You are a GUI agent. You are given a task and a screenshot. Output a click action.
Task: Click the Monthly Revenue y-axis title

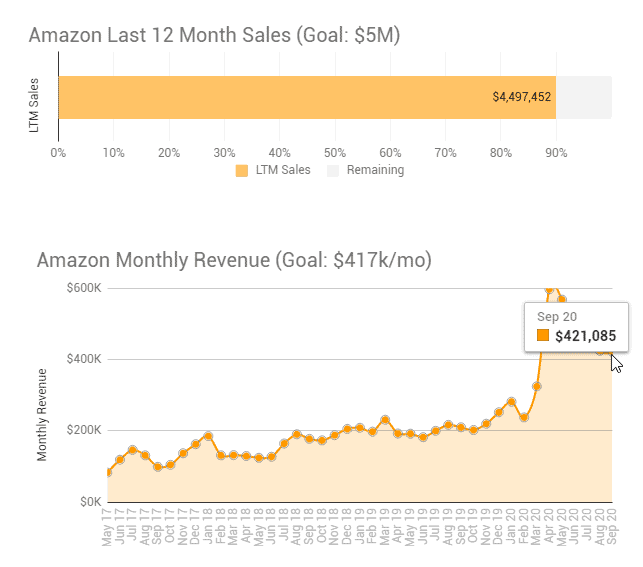[43, 414]
